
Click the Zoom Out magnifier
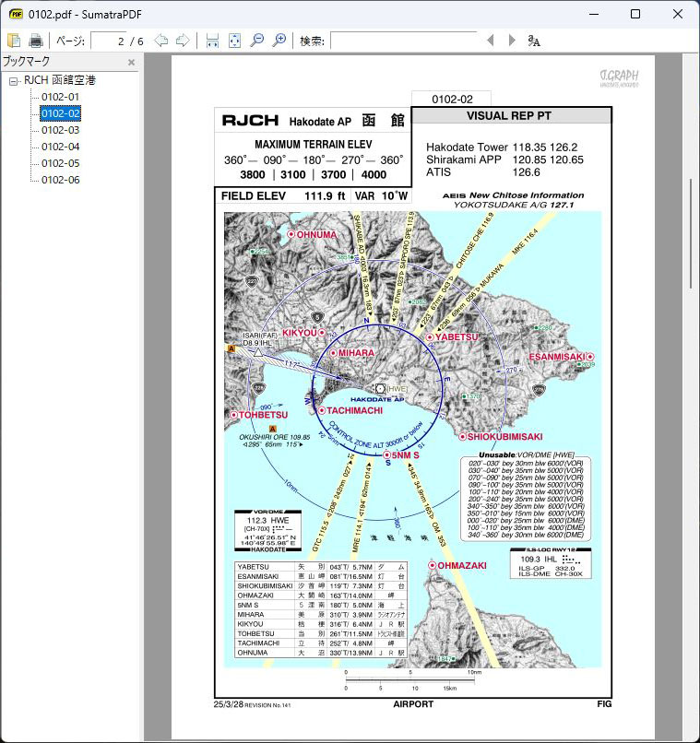[x=257, y=41]
